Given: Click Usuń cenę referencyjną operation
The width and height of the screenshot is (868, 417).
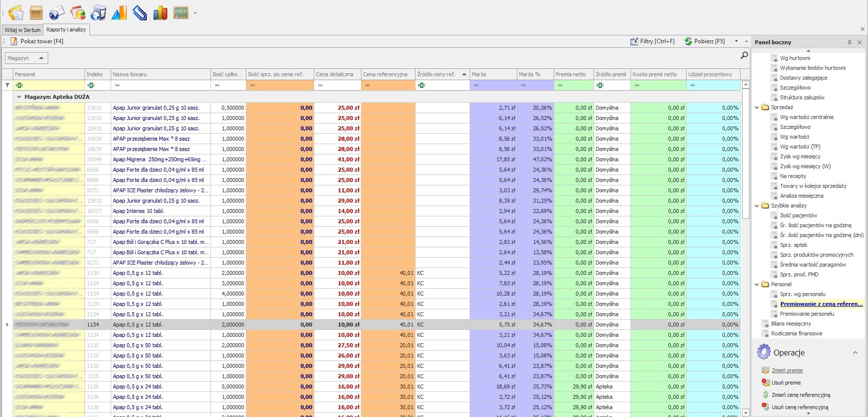Looking at the screenshot, I should tap(800, 407).
